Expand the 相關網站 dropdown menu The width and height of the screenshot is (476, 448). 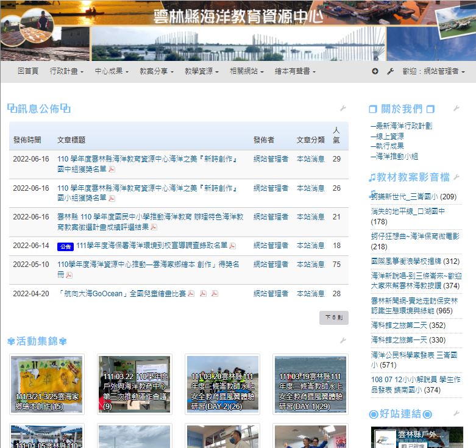coord(246,71)
